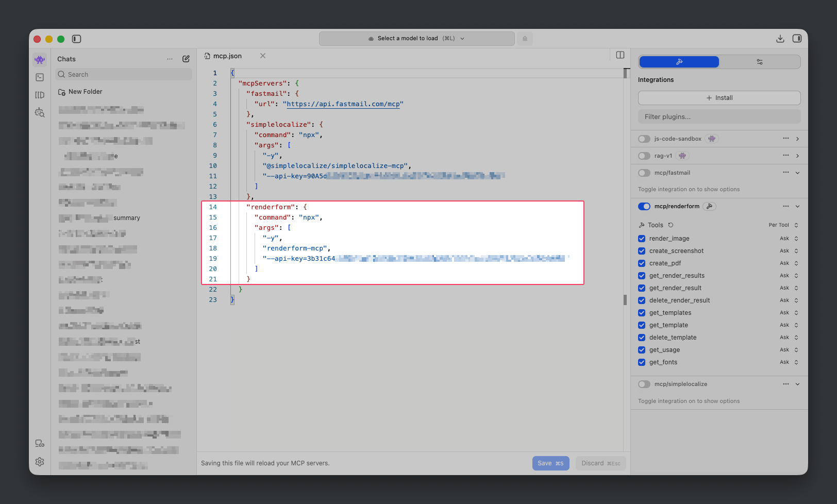Disable the mcp/renderform integration
The height and width of the screenshot is (504, 837).
(644, 206)
